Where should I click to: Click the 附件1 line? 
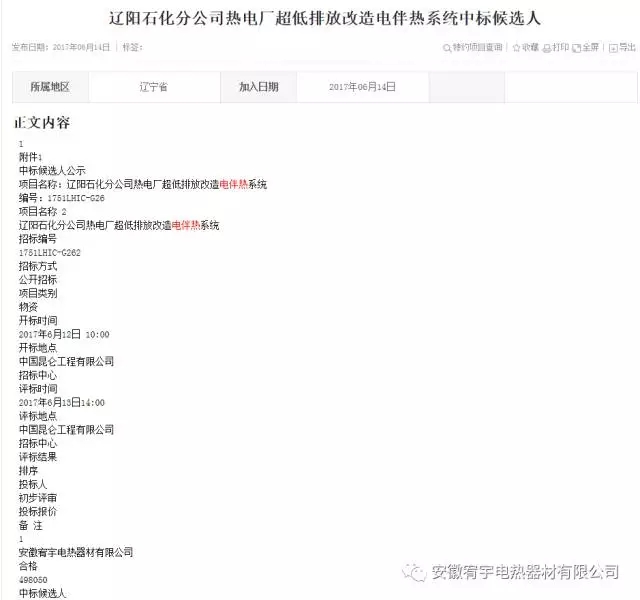point(31,157)
